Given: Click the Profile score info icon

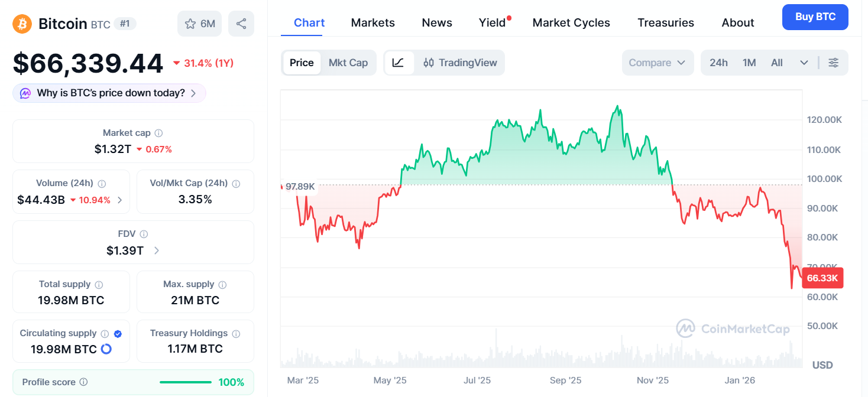Looking at the screenshot, I should pyautogui.click(x=84, y=382).
